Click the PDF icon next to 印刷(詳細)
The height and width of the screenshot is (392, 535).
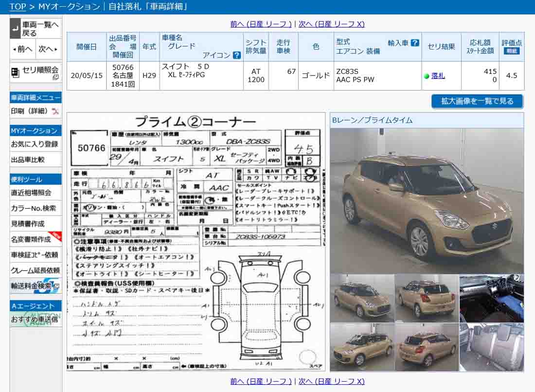[55, 111]
